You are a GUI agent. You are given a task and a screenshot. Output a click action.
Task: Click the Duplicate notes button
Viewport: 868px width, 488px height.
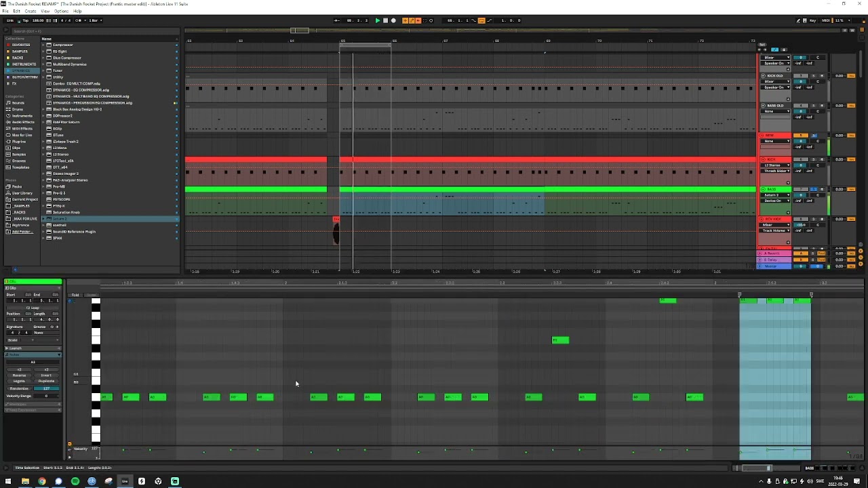click(46, 381)
